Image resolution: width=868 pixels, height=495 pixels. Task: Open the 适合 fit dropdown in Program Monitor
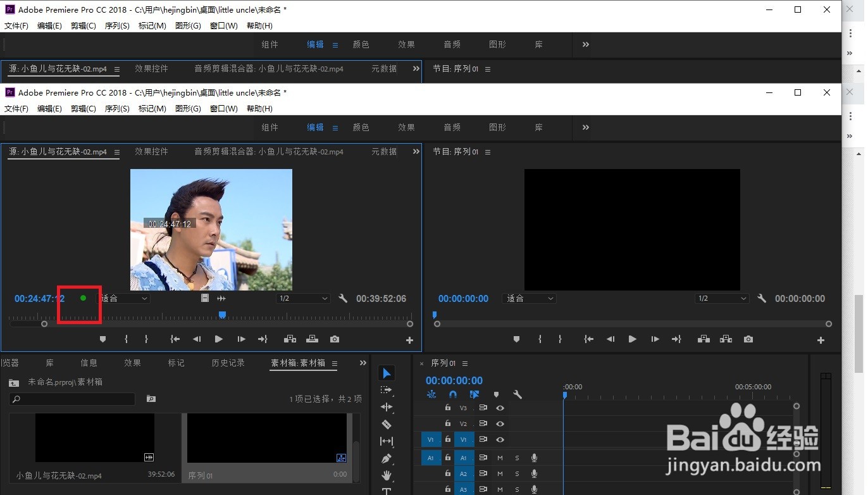click(529, 298)
